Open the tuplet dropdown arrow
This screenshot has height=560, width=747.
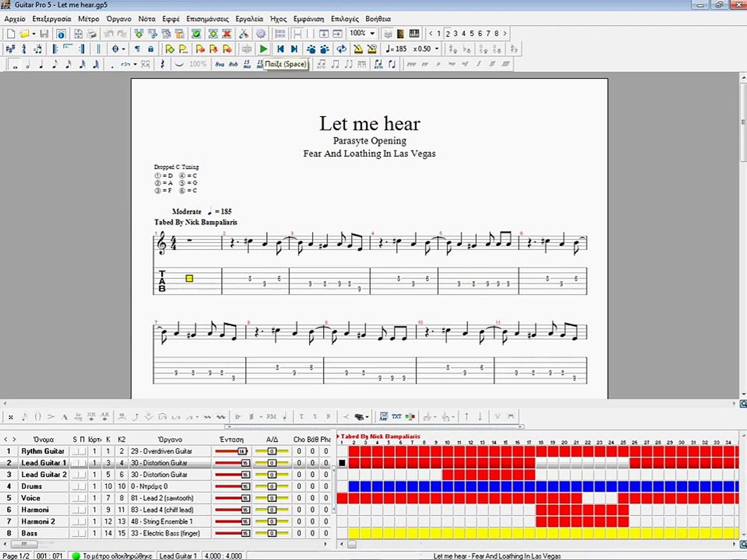click(x=135, y=64)
